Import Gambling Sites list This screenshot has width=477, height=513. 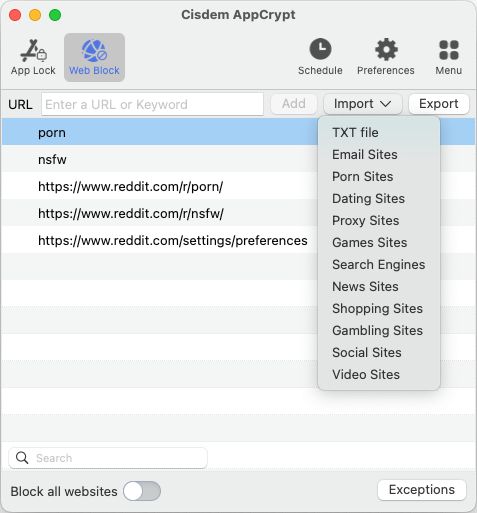tap(377, 331)
